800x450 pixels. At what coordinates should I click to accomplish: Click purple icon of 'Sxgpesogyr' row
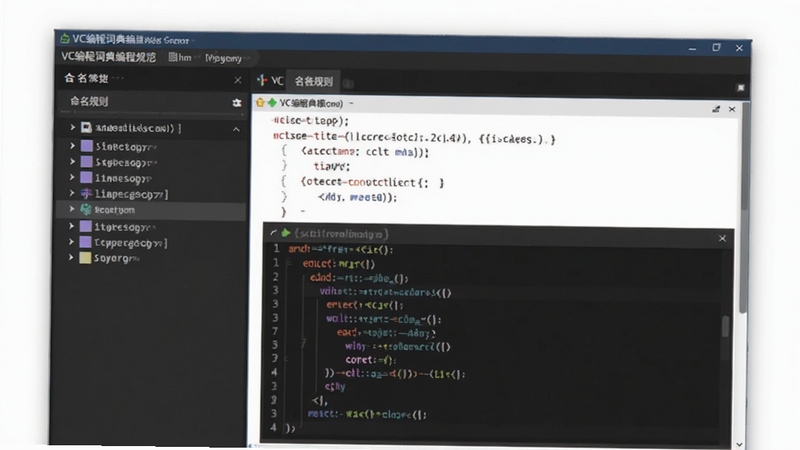point(87,162)
